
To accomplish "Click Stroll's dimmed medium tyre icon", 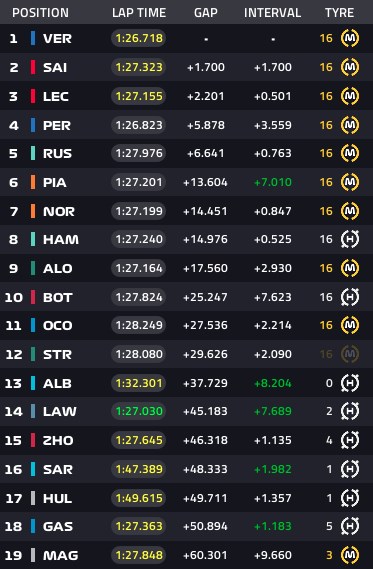I will click(350, 354).
